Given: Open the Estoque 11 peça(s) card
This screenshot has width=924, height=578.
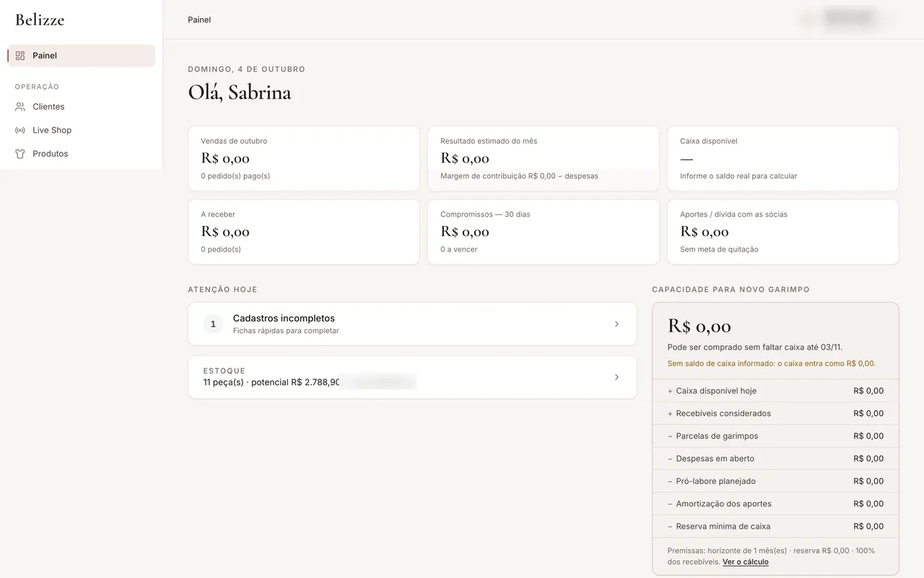Looking at the screenshot, I should click(x=412, y=377).
